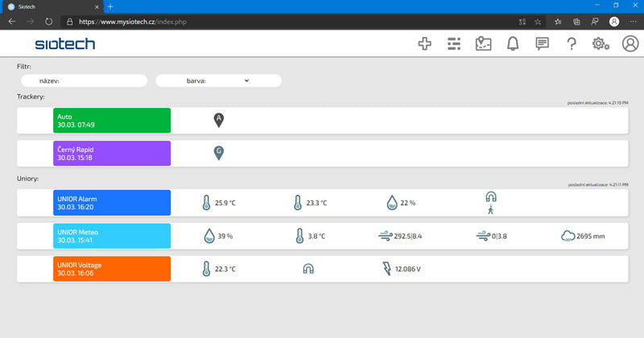Click UNIOR Voltage lightning bolt icon 12.086 V
This screenshot has height=338, width=644.
coord(387,269)
